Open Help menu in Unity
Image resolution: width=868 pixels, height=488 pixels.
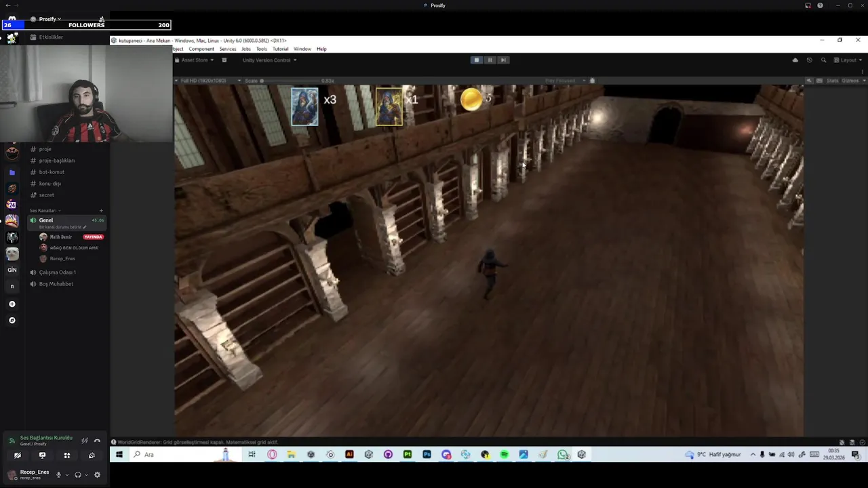(x=321, y=49)
